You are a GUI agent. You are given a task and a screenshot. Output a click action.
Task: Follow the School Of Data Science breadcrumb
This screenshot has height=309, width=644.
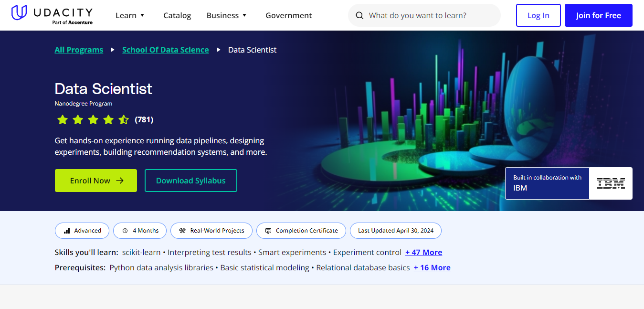pos(165,50)
